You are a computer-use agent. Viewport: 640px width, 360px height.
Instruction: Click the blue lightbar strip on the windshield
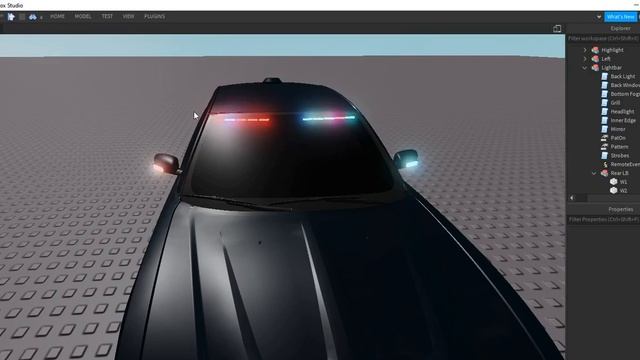point(329,118)
